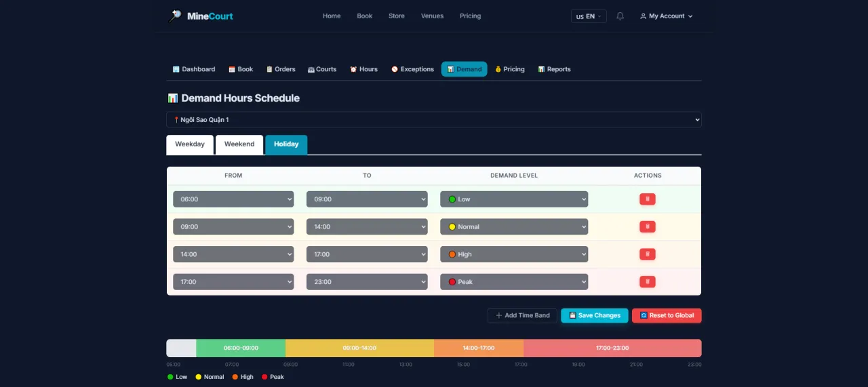Viewport: 868px width, 387px height.
Task: Open the From 09:00 time dropdown
Action: (x=233, y=226)
